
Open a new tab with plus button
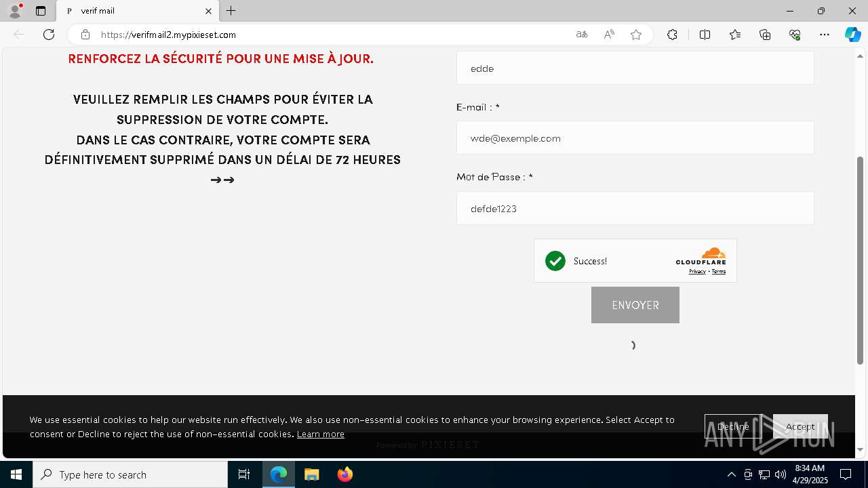point(231,11)
